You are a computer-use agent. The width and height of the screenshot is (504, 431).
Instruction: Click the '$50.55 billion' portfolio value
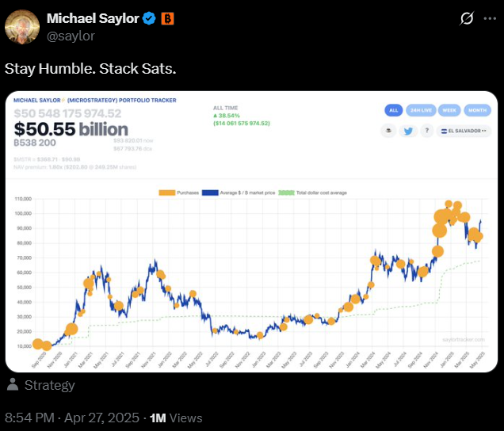71,129
